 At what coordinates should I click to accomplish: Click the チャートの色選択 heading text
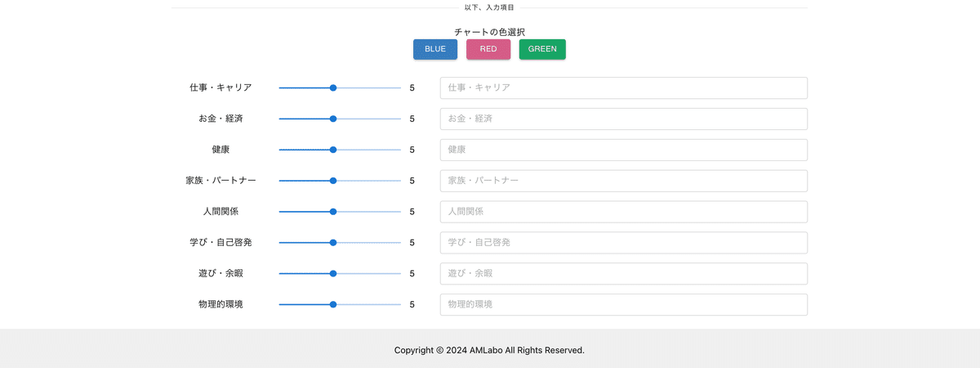[x=490, y=32]
